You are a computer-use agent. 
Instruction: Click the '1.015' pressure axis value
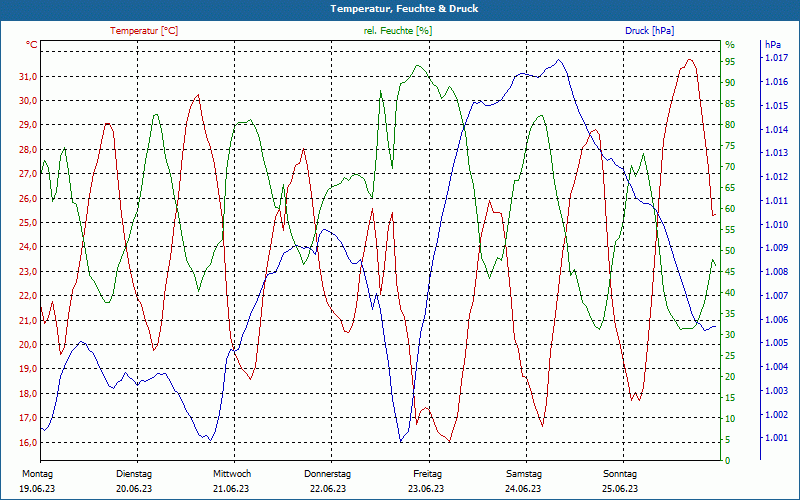click(776, 106)
